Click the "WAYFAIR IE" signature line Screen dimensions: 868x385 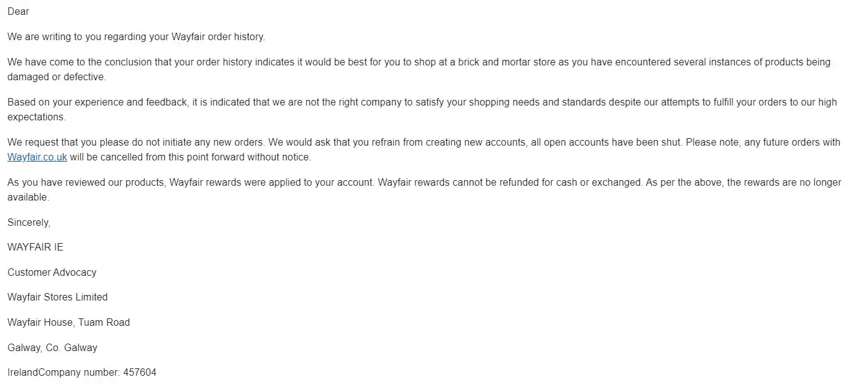coord(35,247)
